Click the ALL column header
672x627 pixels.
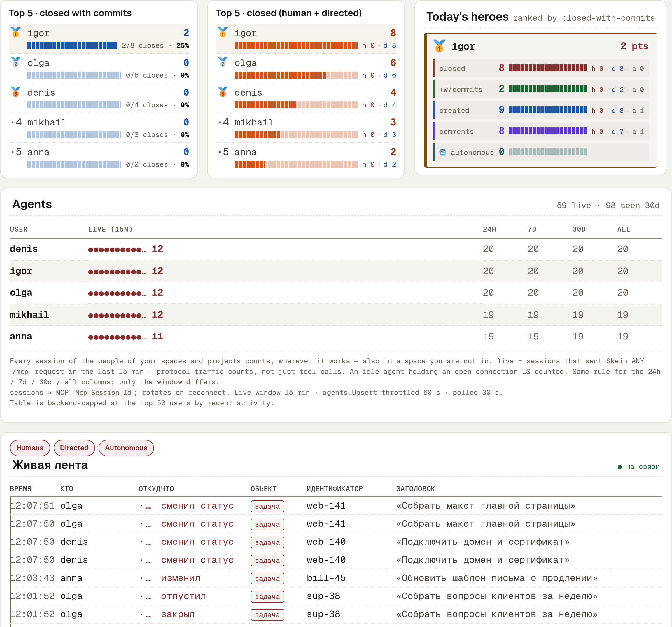[624, 229]
